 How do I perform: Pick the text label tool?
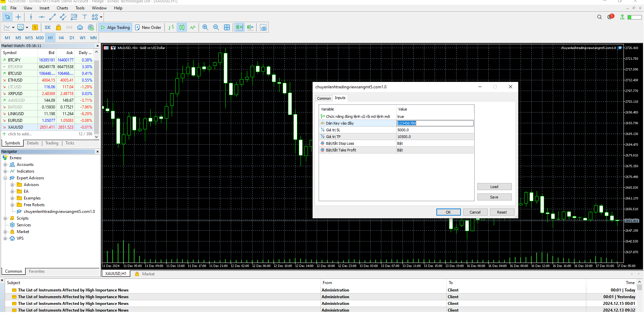tap(85, 17)
